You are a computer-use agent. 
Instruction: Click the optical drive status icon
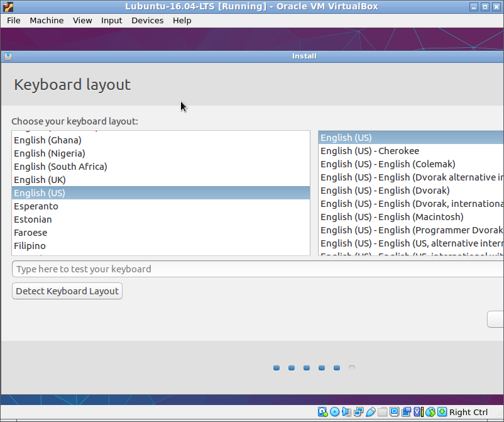click(x=334, y=412)
